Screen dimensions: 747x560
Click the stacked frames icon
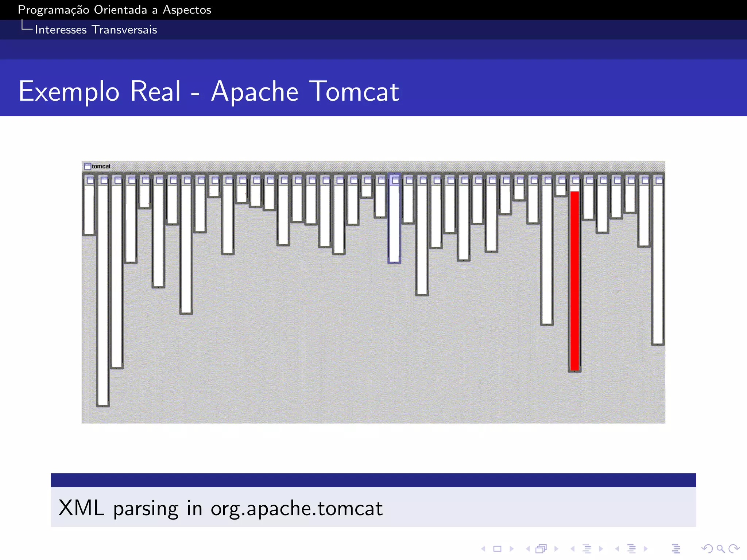point(541,549)
